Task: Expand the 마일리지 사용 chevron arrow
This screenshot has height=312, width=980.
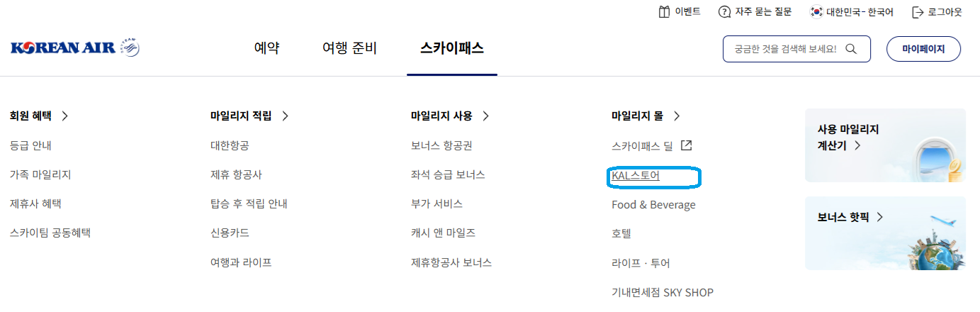Action: point(485,116)
